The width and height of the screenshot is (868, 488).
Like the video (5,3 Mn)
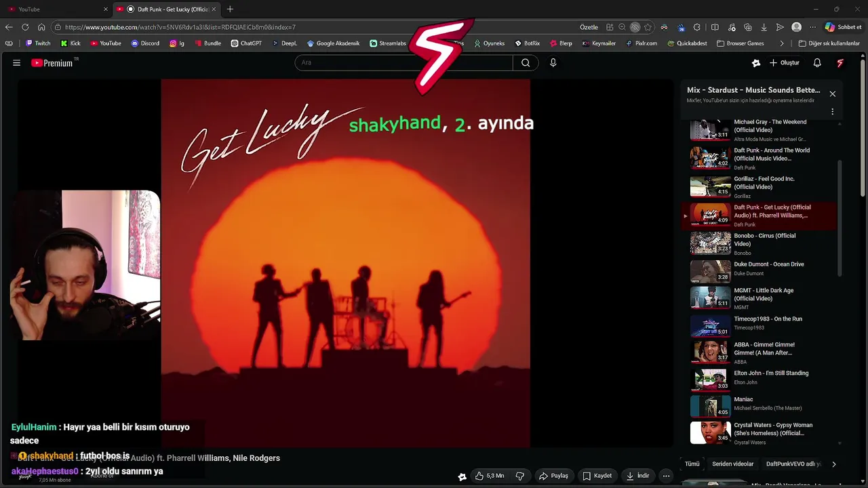point(489,476)
